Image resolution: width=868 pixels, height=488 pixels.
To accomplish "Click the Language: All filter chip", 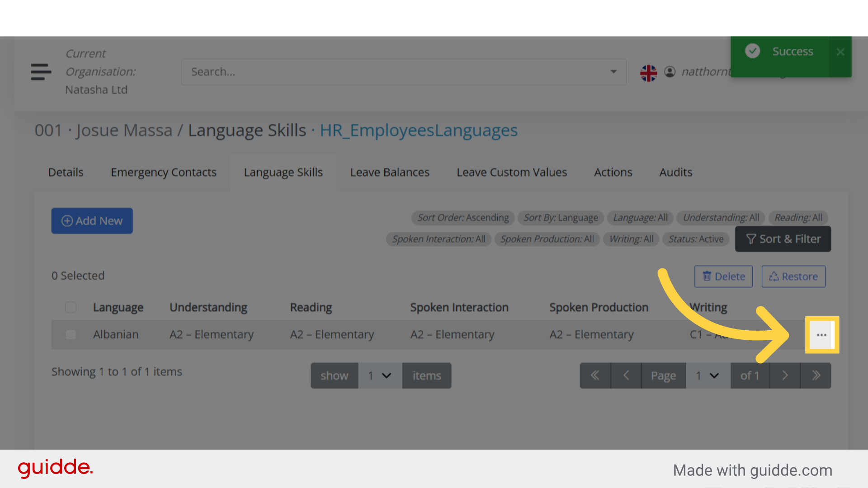I will click(x=640, y=218).
